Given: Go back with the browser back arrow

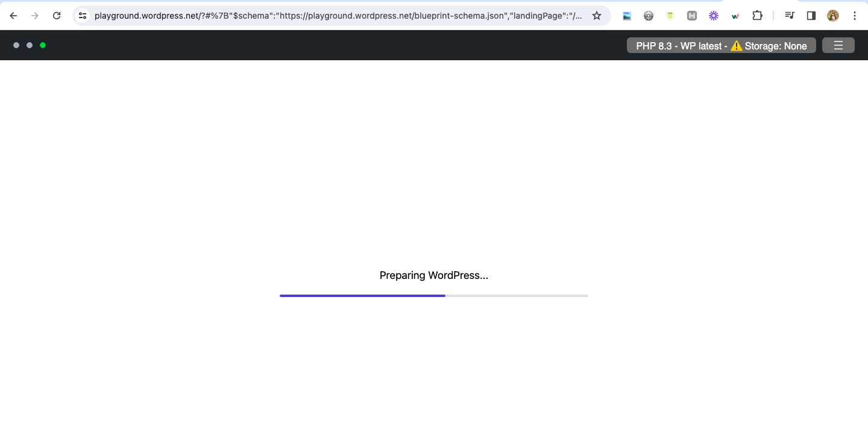Looking at the screenshot, I should [13, 16].
